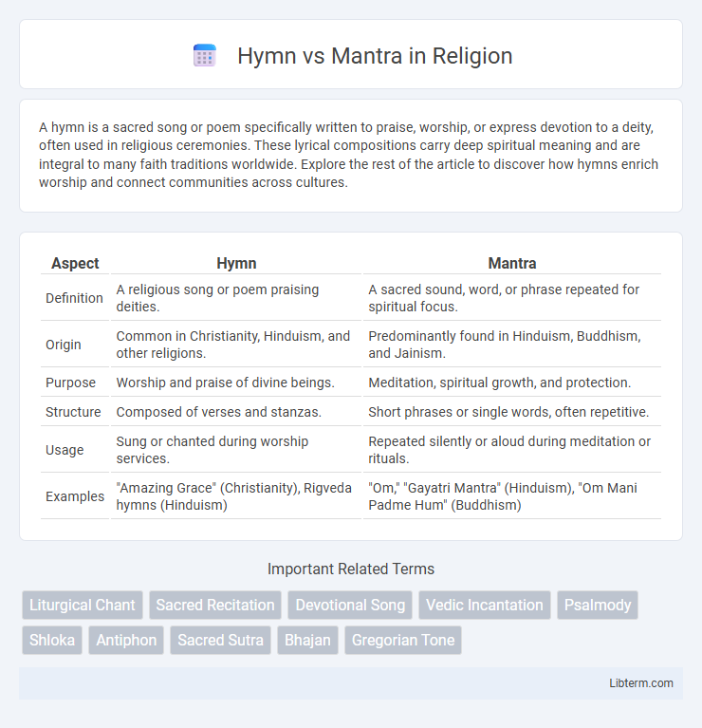Viewport: 702px width, 728px height.
Task: Click 'A religious song or poem praising deities' cell
Action: [236, 298]
